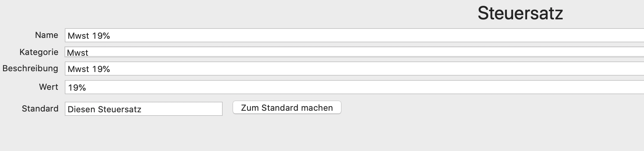Focus the Standard field showing Diesen Steuersatz
This screenshot has height=151, width=644.
(x=144, y=109)
